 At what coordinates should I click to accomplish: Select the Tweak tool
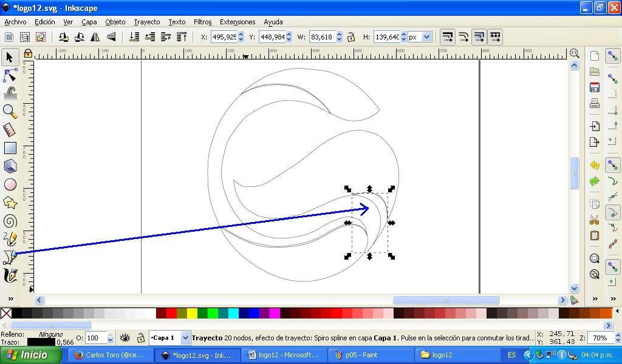tap(10, 93)
